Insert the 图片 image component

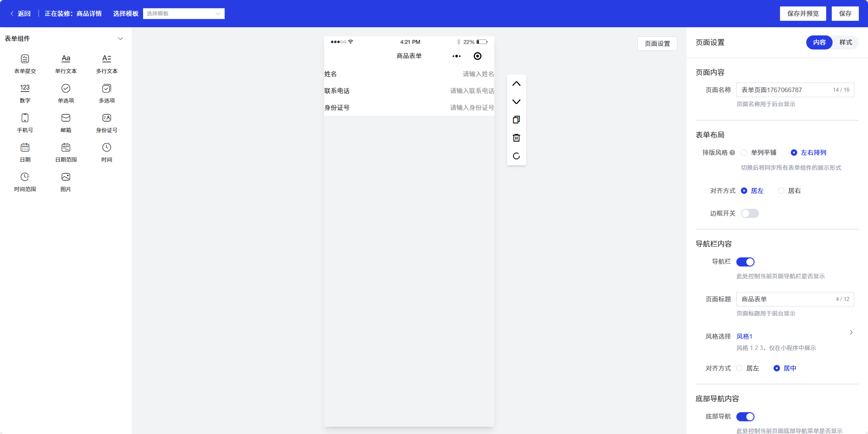(66, 177)
